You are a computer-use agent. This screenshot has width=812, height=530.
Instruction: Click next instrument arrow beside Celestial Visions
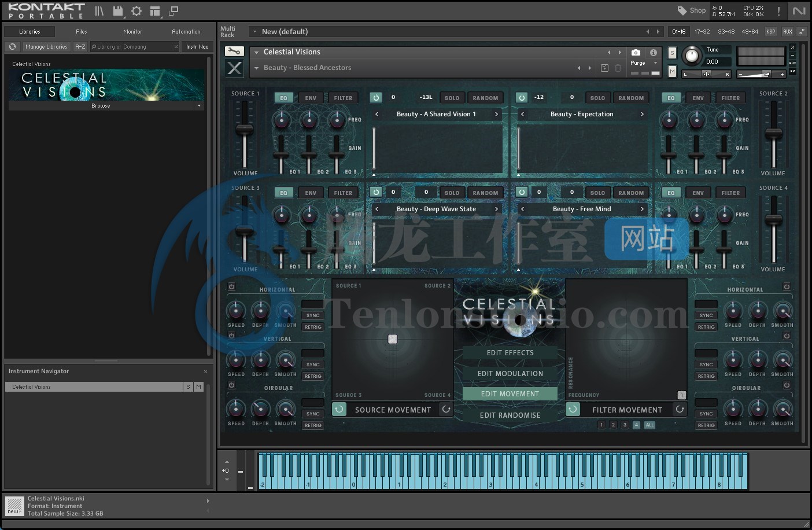(x=620, y=52)
